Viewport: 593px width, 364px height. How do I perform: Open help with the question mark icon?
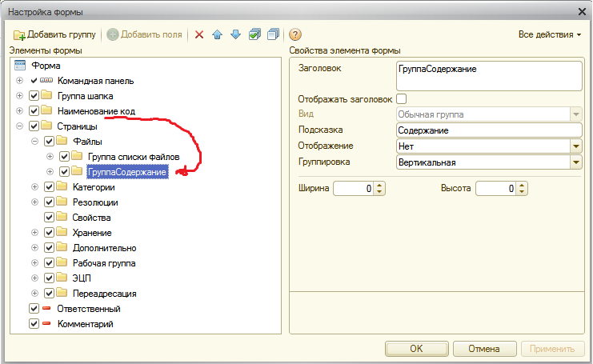295,34
